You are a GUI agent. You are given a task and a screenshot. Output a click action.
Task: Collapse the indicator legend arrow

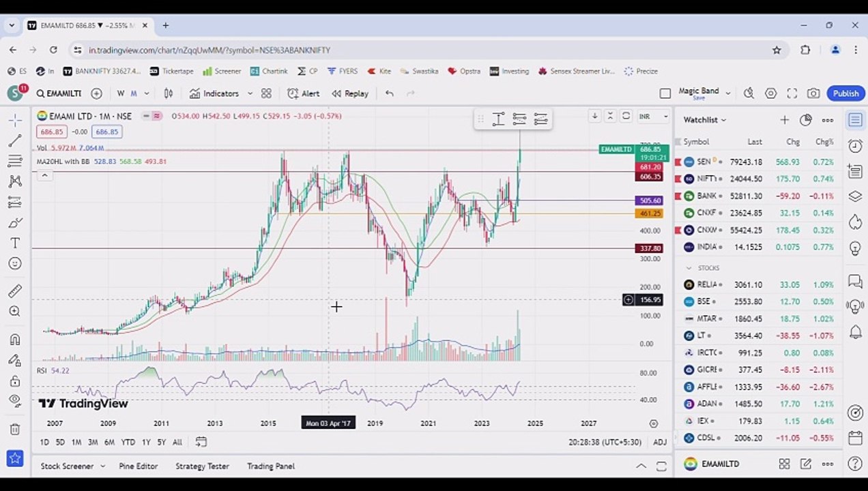[x=44, y=176]
